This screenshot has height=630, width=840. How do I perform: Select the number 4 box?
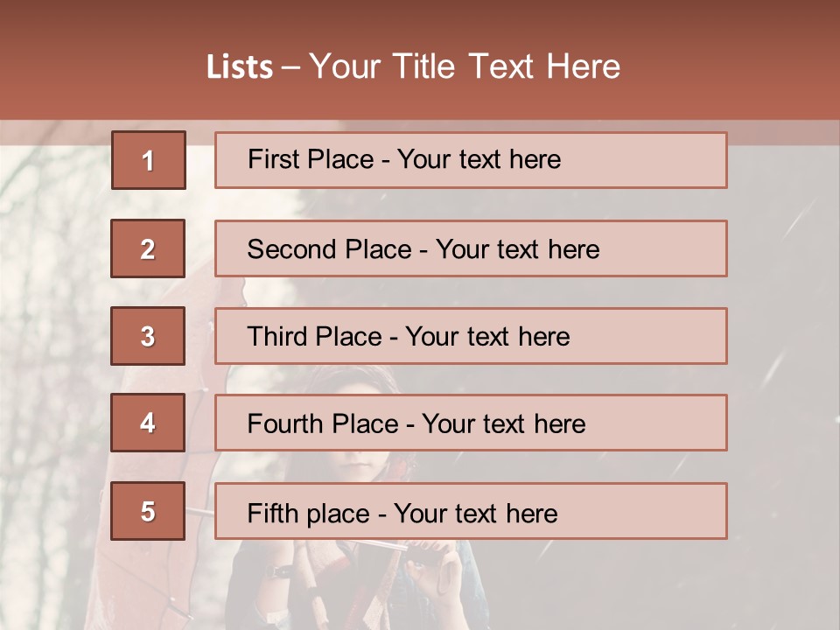(148, 423)
